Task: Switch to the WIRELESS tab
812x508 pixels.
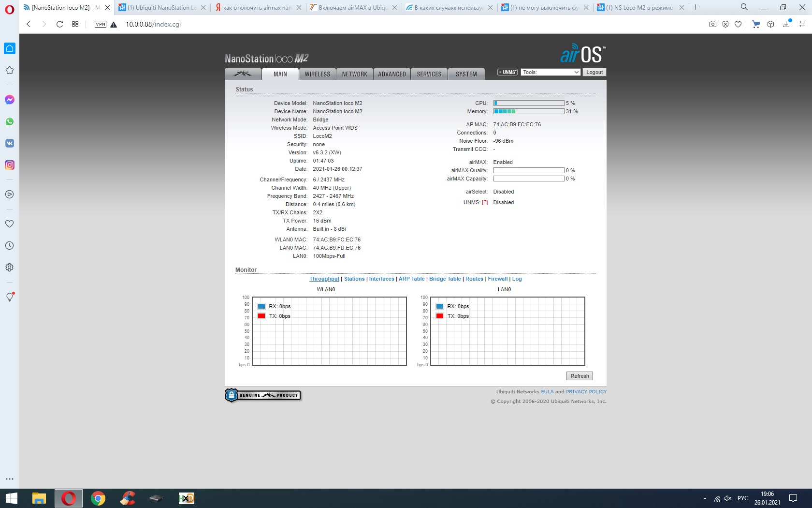Action: pyautogui.click(x=318, y=74)
